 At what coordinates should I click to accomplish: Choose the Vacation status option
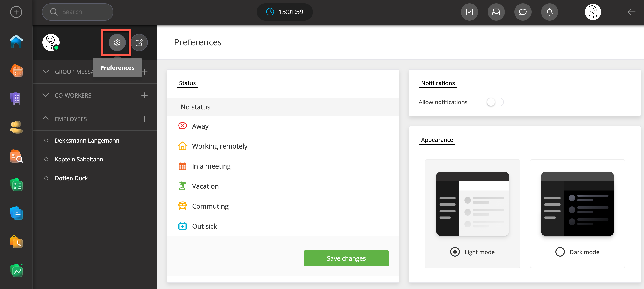pos(205,186)
